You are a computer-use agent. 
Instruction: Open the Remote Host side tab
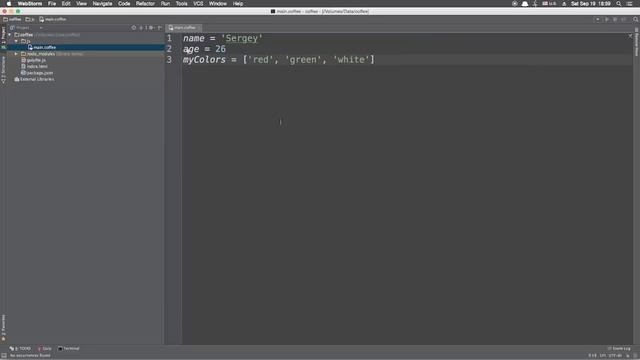pyautogui.click(x=636, y=42)
